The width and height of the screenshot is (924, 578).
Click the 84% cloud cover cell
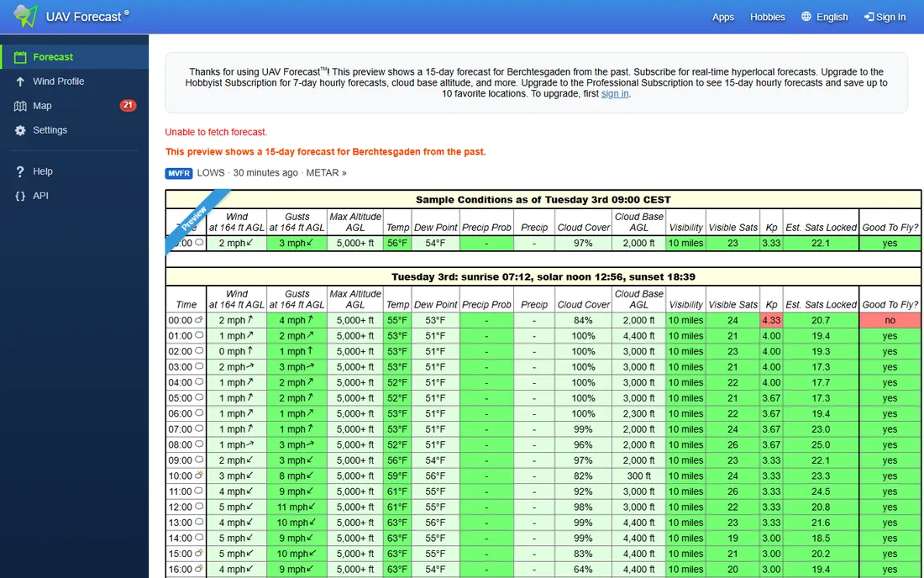(583, 321)
